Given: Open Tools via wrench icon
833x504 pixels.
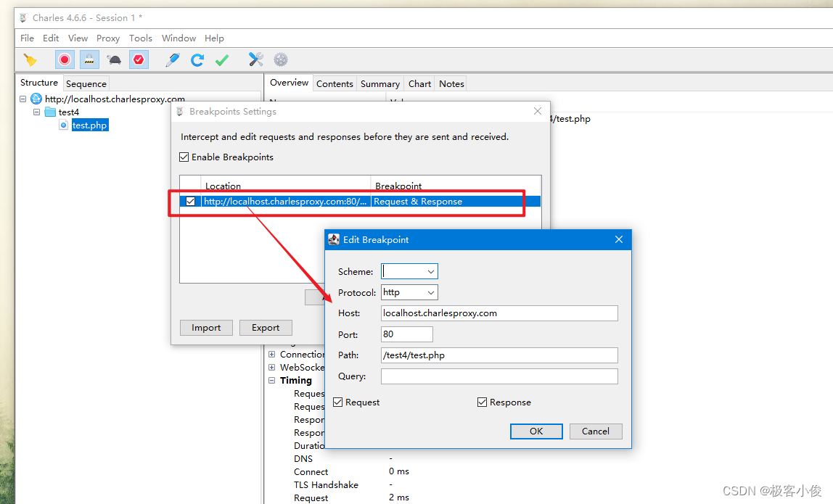Looking at the screenshot, I should coord(256,59).
